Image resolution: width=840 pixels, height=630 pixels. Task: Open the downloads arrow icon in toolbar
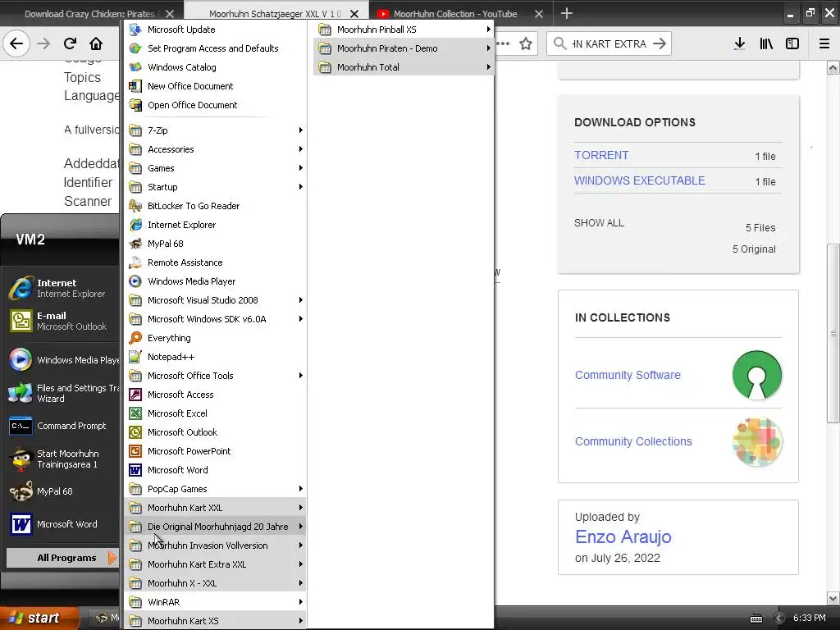739,44
